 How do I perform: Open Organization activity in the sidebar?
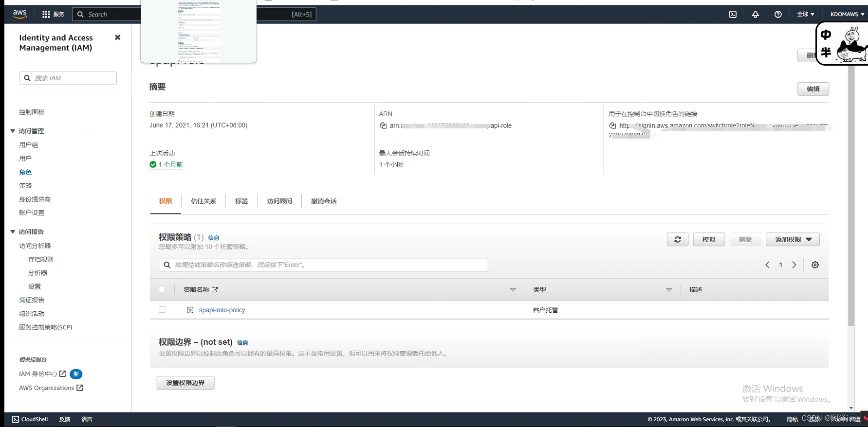click(32, 314)
